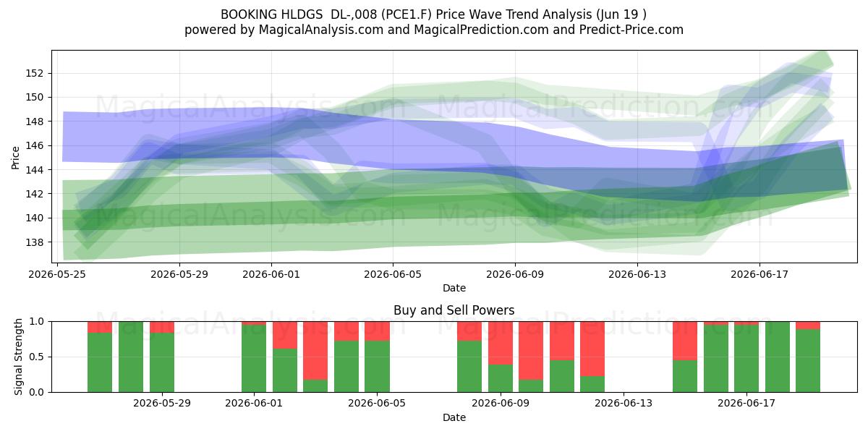The height and width of the screenshot is (434, 868).
Task: Click the 2026-06-13 date on price chart axis
Action: click(637, 274)
